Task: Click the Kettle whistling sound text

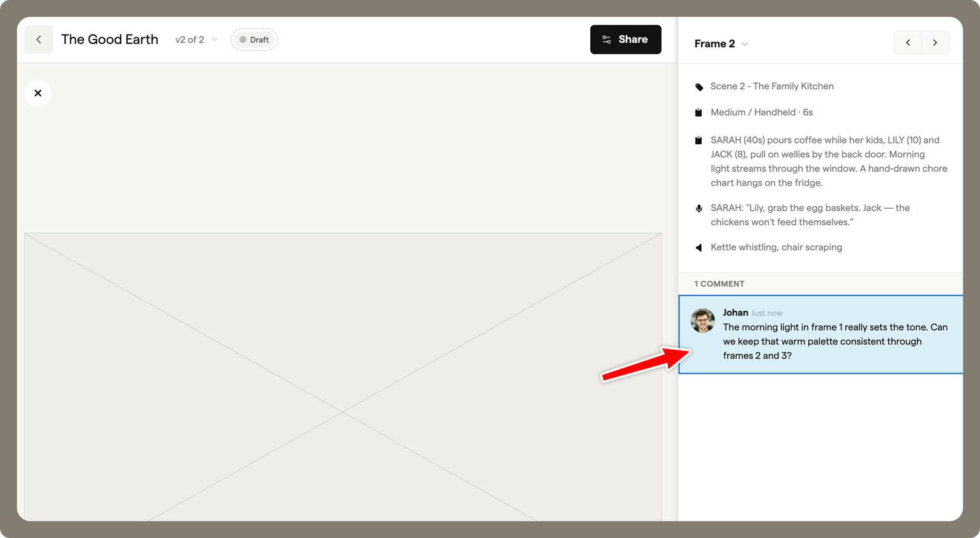Action: 776,247
